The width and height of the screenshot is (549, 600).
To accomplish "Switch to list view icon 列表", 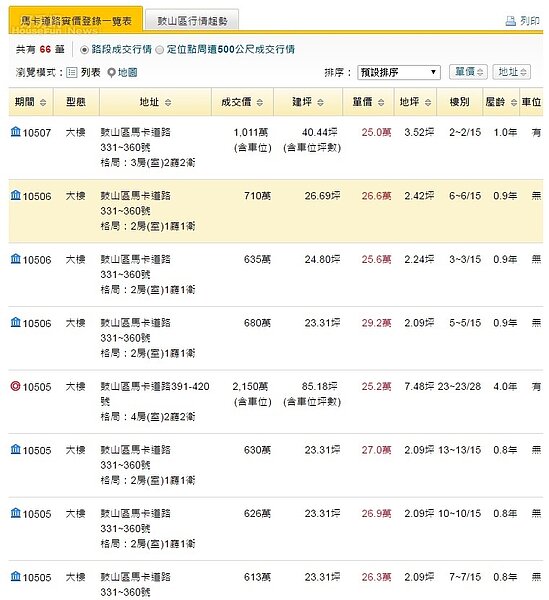I will point(72,72).
